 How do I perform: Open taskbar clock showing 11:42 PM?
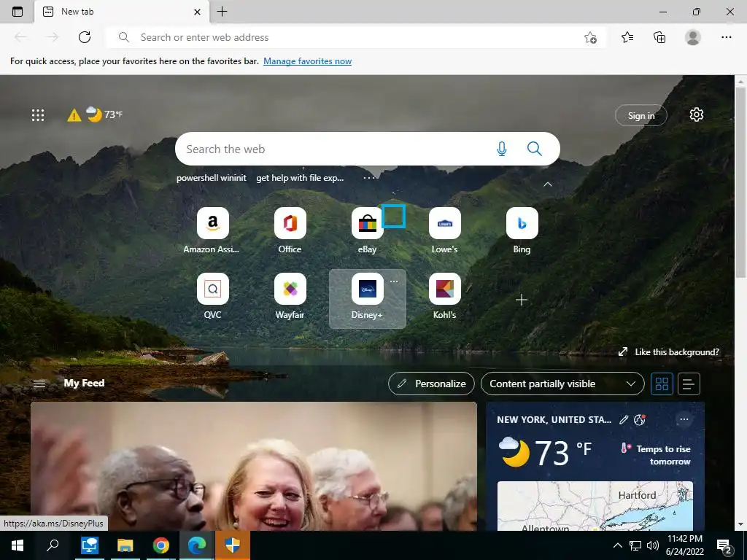(685, 545)
